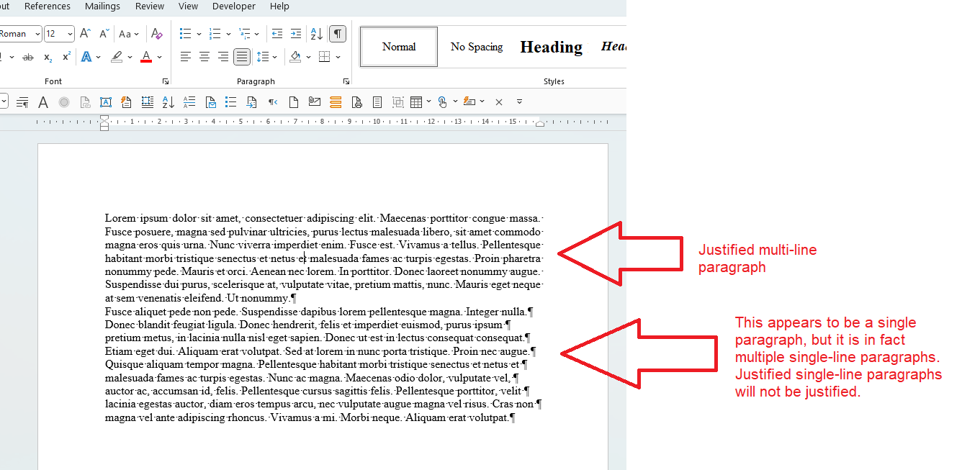Open Customize Quick Access Toolbar menu
980x470 pixels.
click(x=519, y=102)
